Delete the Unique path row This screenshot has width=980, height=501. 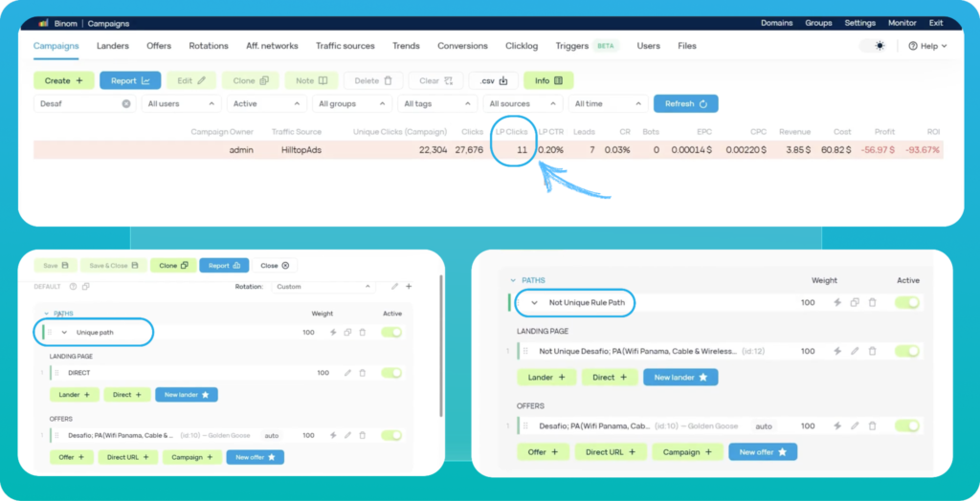[x=362, y=333]
